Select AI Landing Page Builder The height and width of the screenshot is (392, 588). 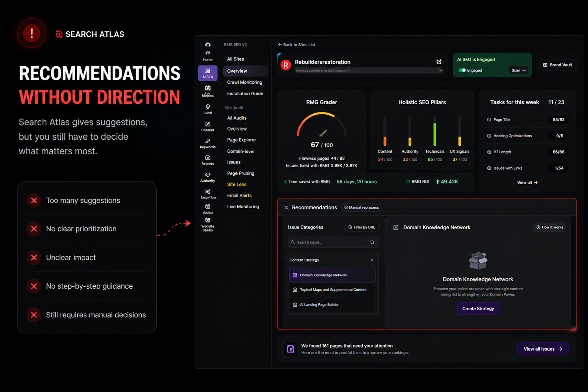click(x=332, y=305)
